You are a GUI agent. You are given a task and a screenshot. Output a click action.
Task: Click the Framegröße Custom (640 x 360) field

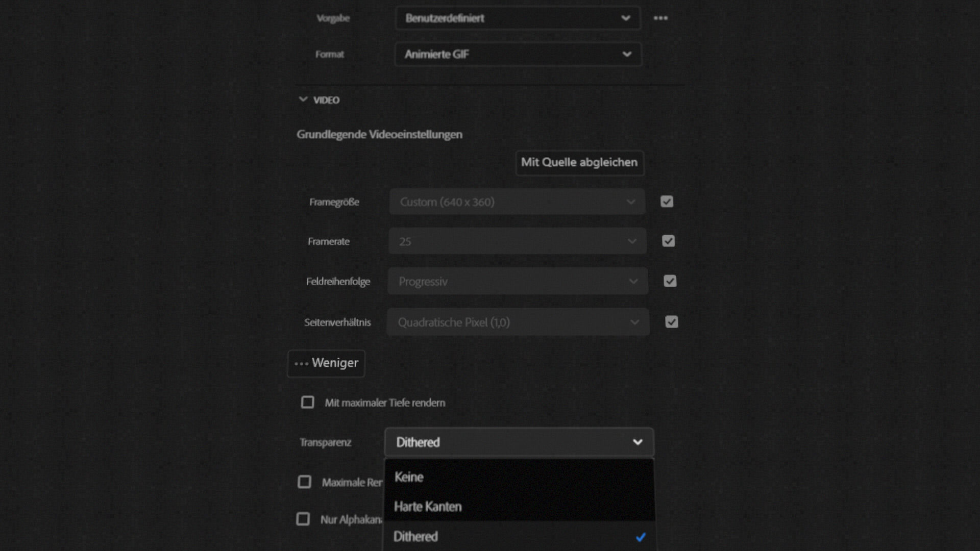(517, 202)
